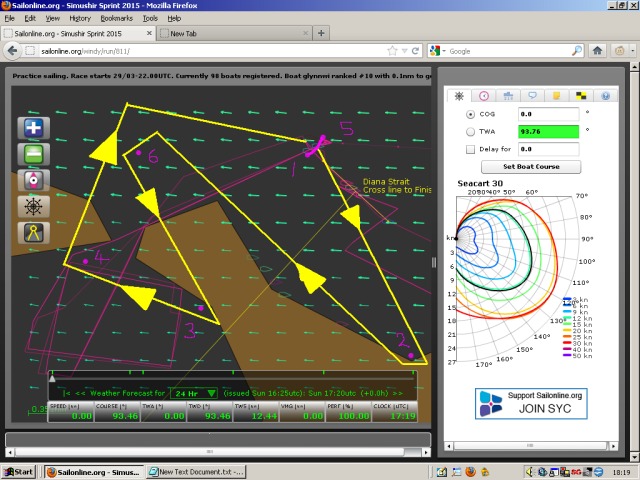This screenshot has width=640, height=480.
Task: Click the CLOCK 17:19 readout
Action: coord(395,412)
